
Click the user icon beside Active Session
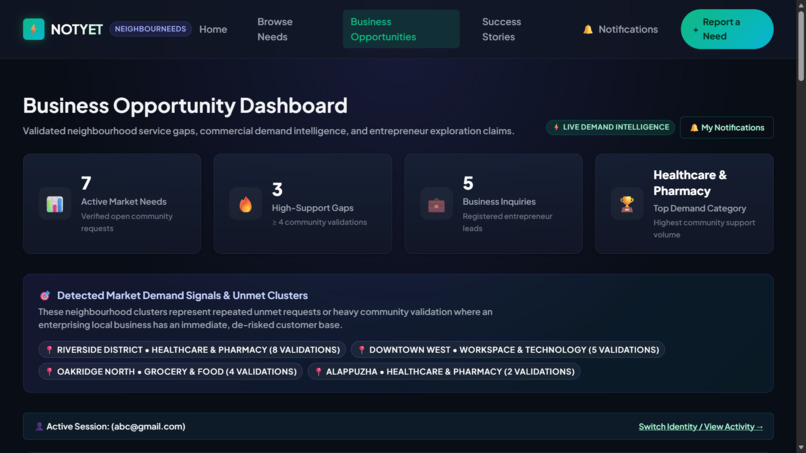coord(39,426)
